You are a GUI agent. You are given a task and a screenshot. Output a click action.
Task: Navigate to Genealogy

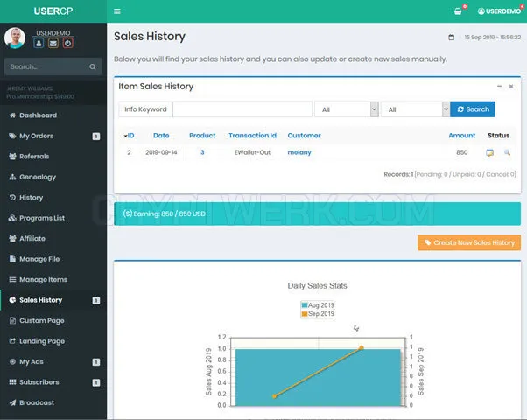click(x=38, y=177)
